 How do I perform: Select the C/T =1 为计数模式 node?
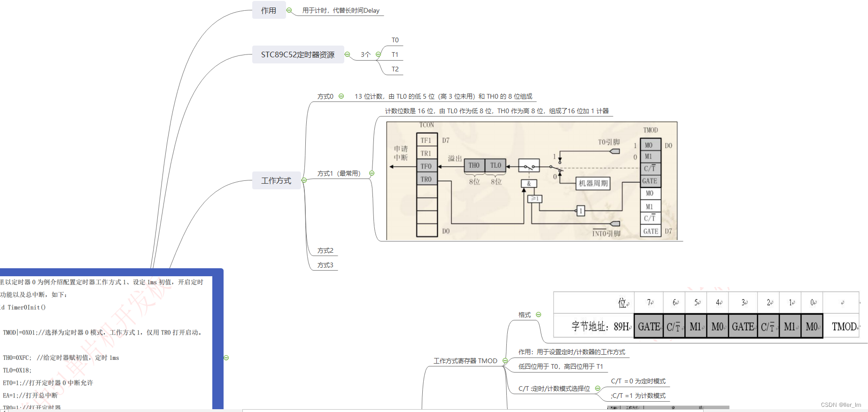tap(638, 396)
